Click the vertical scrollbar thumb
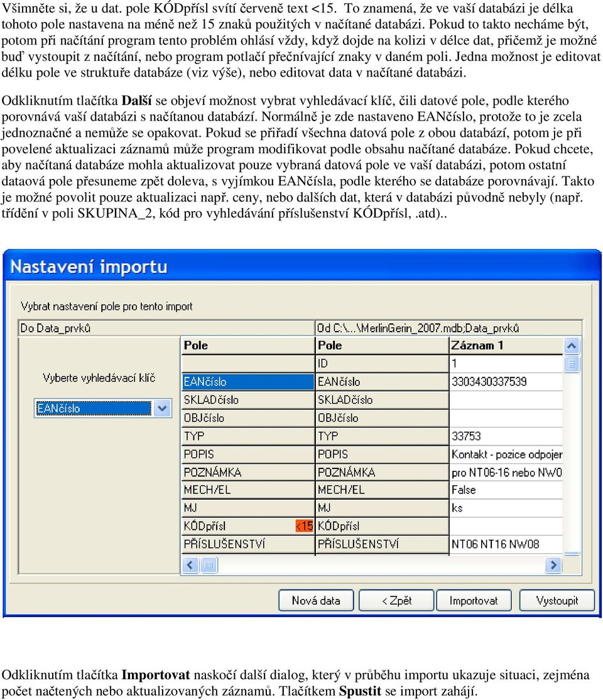 [572, 363]
